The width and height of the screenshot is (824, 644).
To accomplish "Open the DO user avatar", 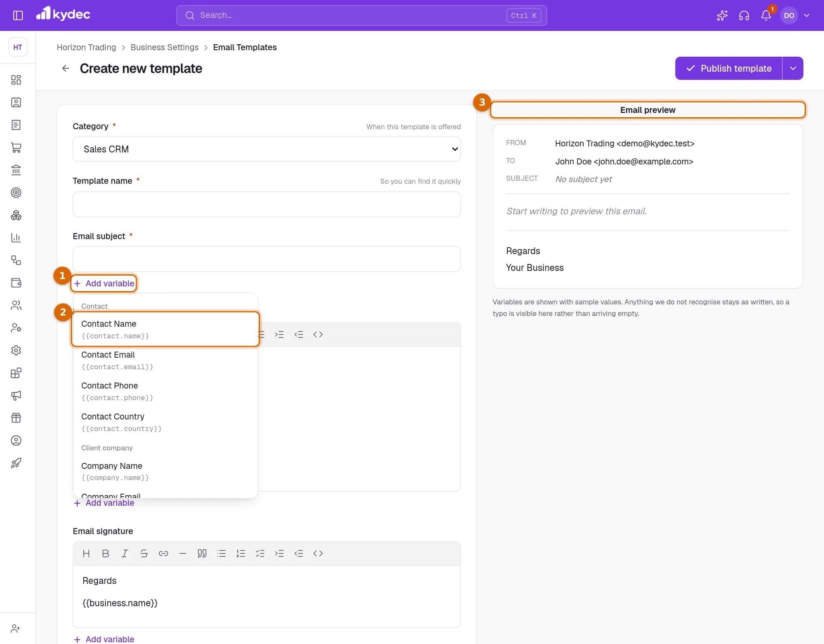I will coord(789,15).
